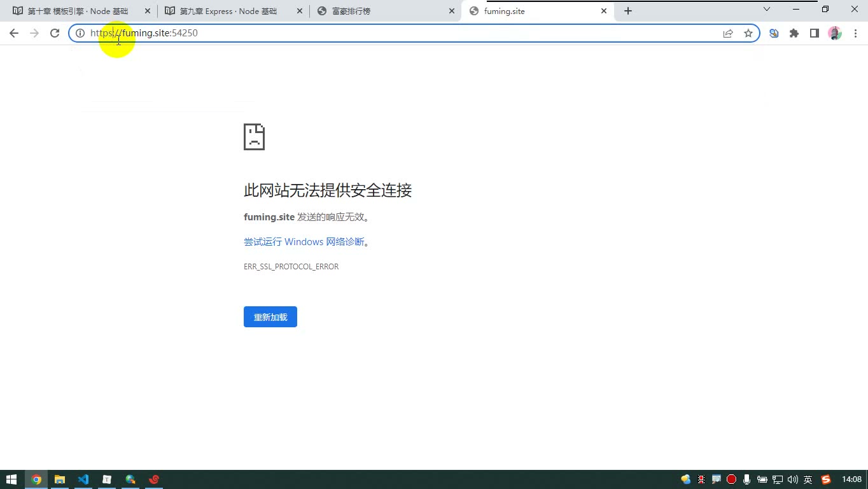The image size is (868, 489).
Task: Switch to 第十章 模板引擎 tab
Action: [x=78, y=11]
